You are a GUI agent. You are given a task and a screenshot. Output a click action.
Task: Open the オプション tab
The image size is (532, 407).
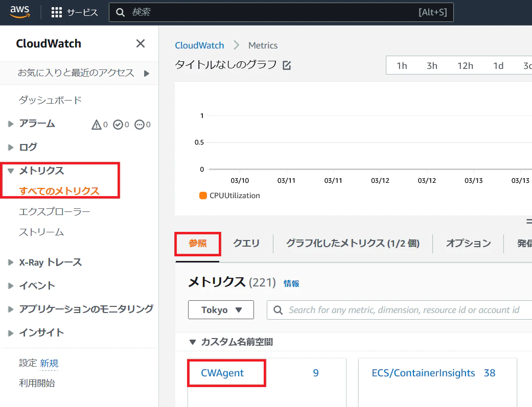[468, 243]
